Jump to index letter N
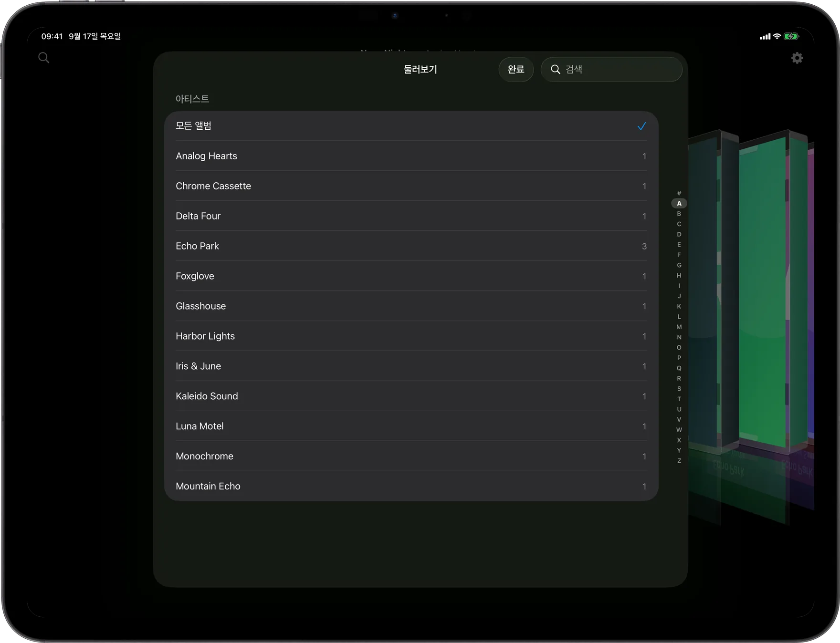Image resolution: width=840 pixels, height=643 pixels. (679, 337)
